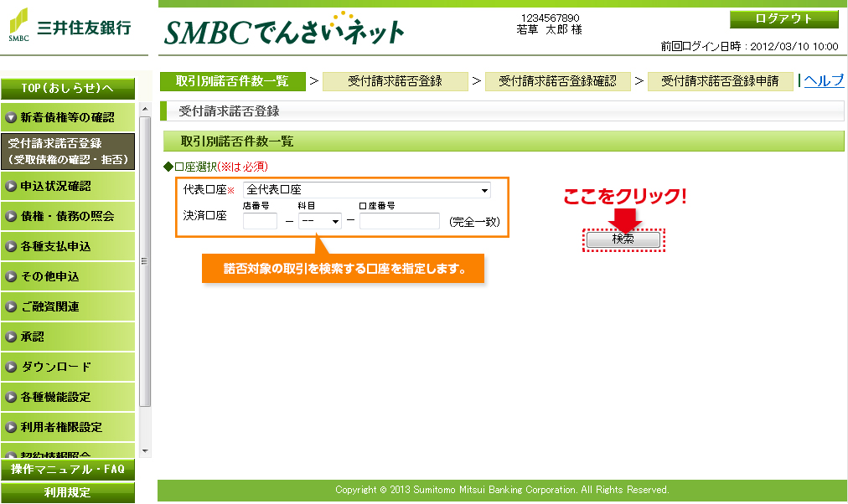Open 操作マニュアル・FAQ button
This screenshot has height=504, width=848.
tap(68, 470)
